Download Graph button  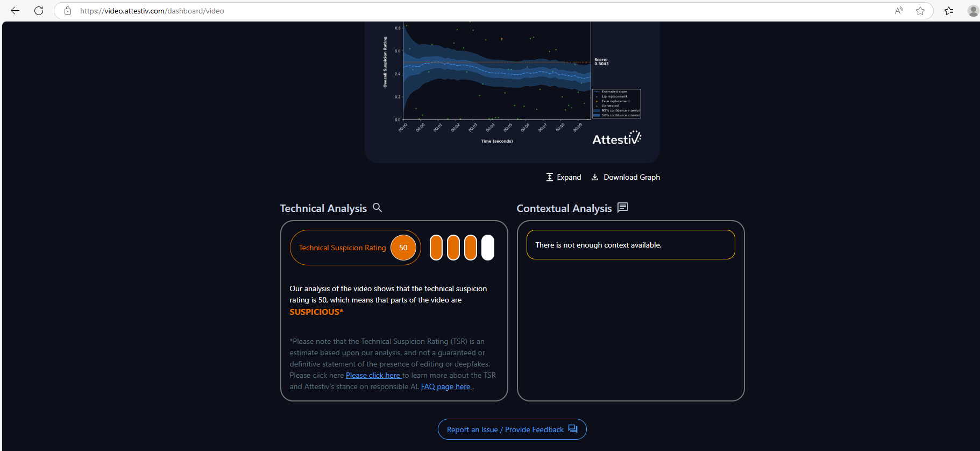tap(626, 177)
